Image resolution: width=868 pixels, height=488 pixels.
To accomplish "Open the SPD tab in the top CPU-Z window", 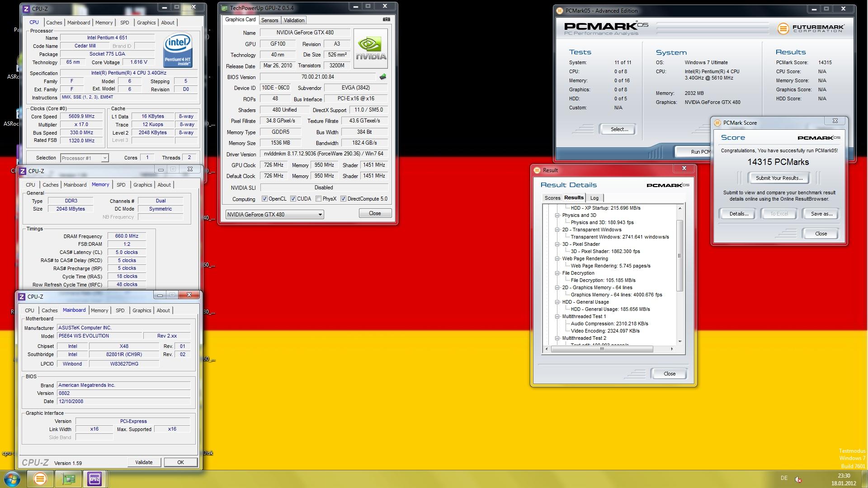I will [x=124, y=23].
